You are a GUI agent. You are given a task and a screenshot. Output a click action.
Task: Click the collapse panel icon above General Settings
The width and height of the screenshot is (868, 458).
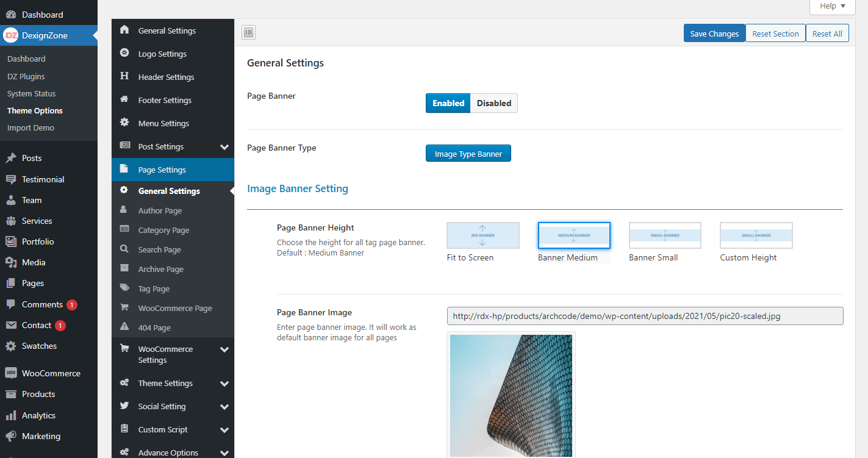click(248, 32)
